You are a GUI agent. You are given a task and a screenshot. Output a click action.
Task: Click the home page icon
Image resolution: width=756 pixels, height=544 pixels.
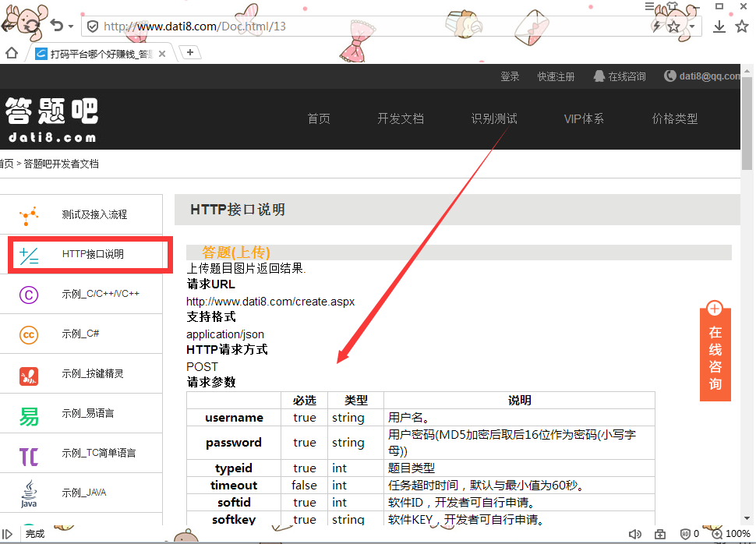click(12, 53)
